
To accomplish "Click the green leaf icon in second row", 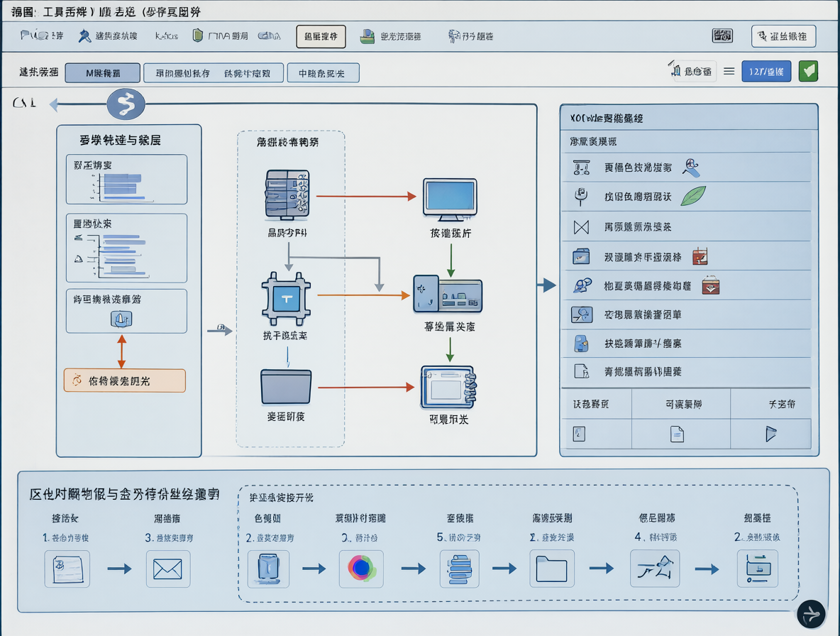I will click(x=693, y=196).
